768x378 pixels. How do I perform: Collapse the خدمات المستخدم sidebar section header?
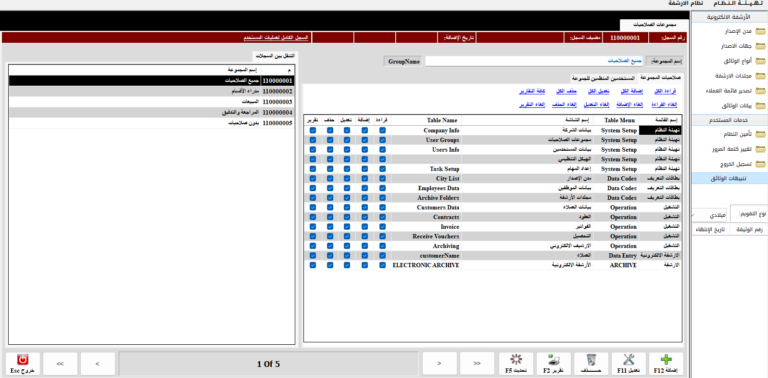(729, 120)
